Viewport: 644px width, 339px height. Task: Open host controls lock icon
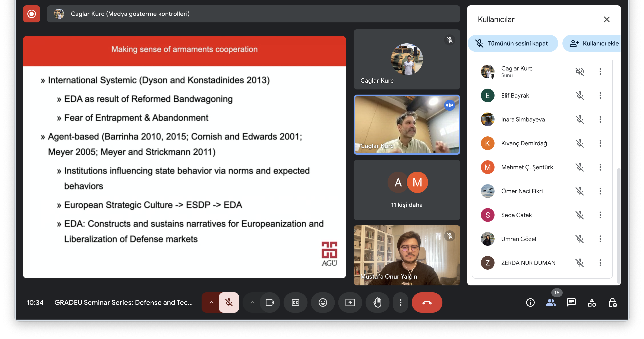(x=612, y=302)
